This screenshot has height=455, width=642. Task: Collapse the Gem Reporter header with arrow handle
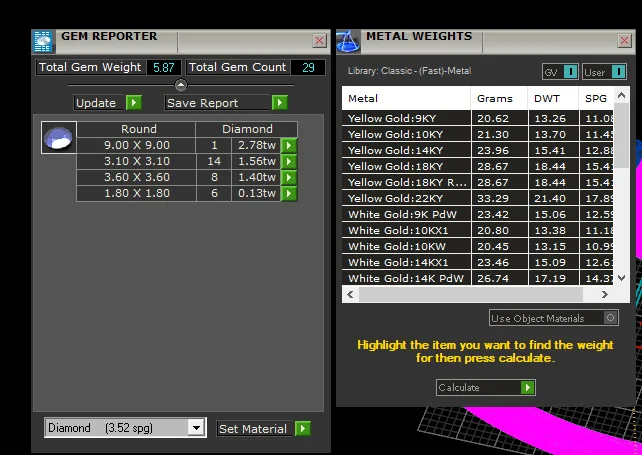[x=181, y=85]
